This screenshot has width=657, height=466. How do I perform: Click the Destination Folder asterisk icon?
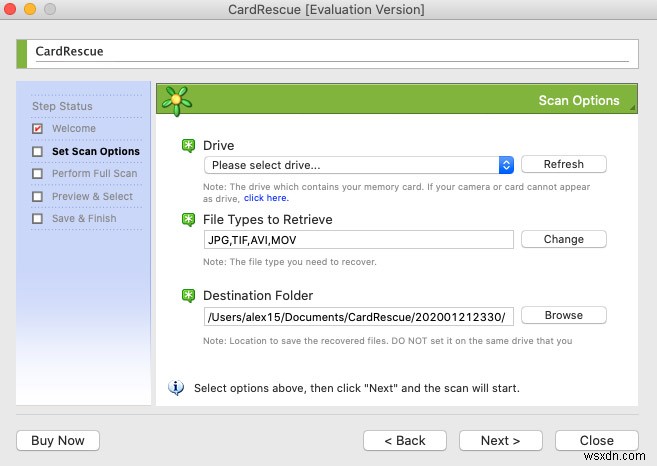click(x=188, y=296)
